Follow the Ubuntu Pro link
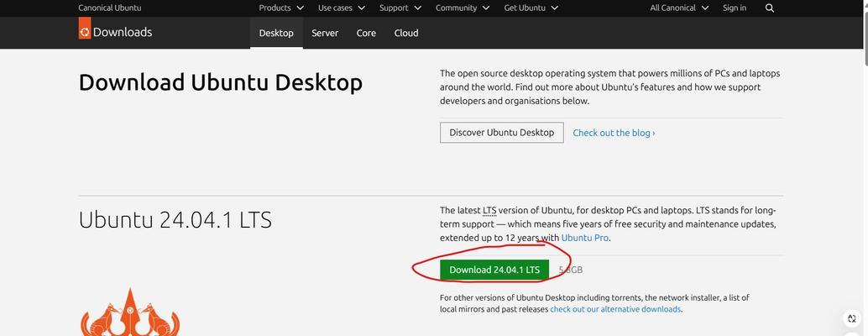This screenshot has width=868, height=336. pyautogui.click(x=584, y=238)
